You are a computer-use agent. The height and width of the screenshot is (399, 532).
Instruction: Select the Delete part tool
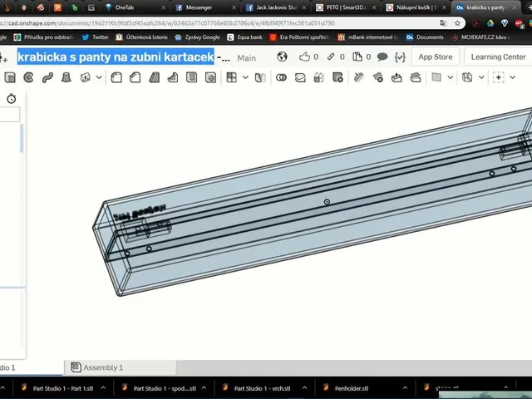338,77
